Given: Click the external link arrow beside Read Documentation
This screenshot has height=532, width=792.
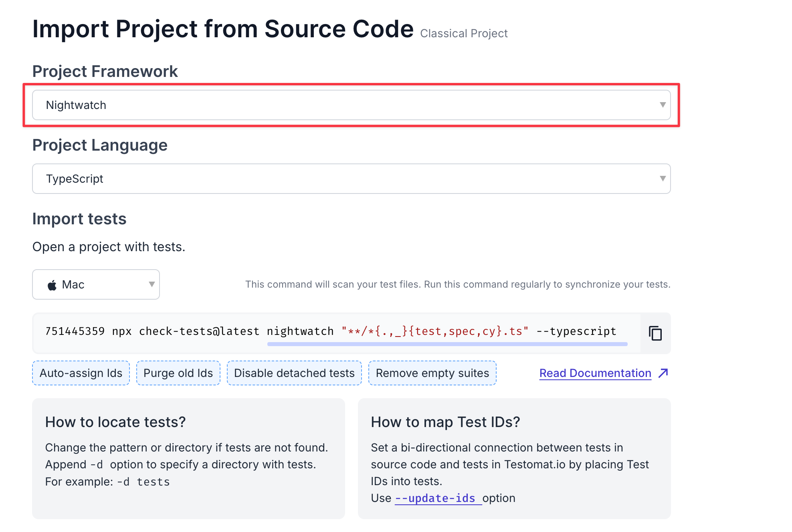Looking at the screenshot, I should coord(663,373).
